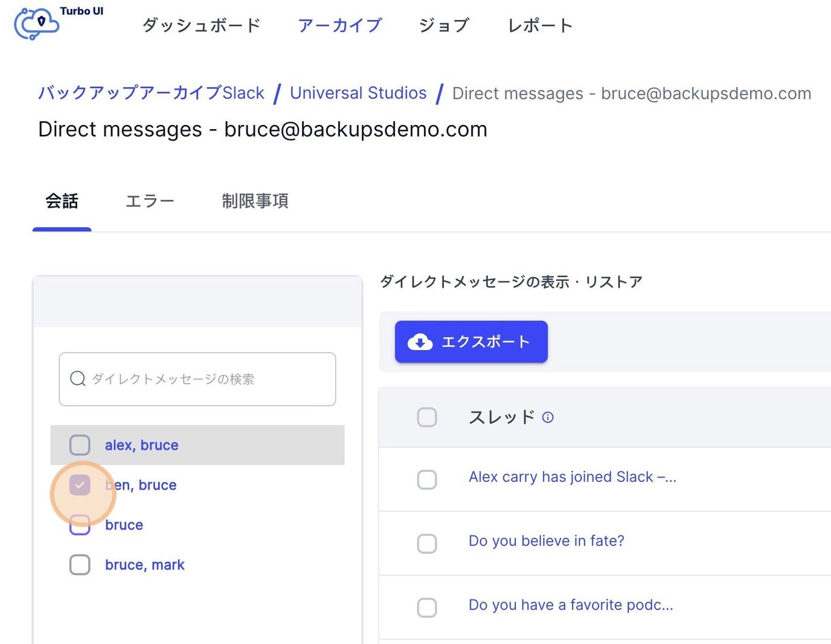Image resolution: width=831 pixels, height=644 pixels.
Task: Open the 'Do you believe in fate?' thread
Action: 545,541
